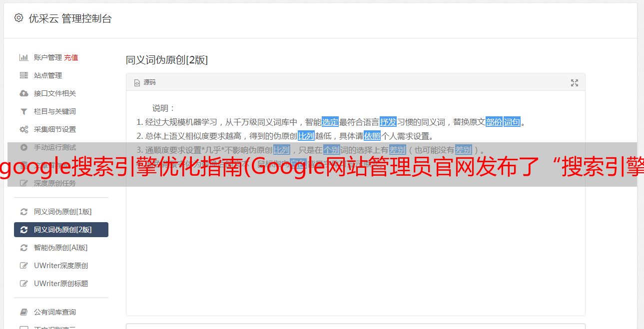Click the 源码 source button in editor
Viewport: 644px width, 329px height.
[145, 82]
